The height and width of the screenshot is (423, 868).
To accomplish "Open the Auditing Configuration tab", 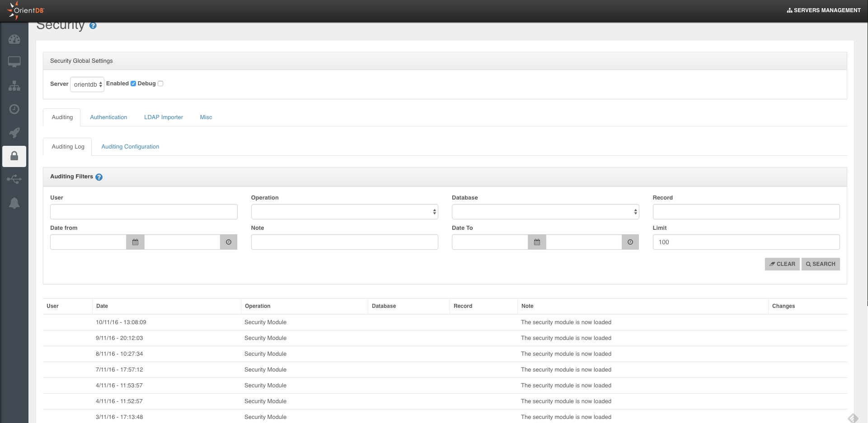I will pos(130,147).
